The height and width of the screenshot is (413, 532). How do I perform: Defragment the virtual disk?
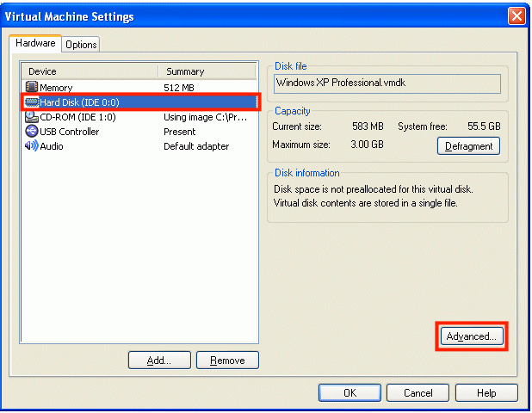tap(468, 146)
